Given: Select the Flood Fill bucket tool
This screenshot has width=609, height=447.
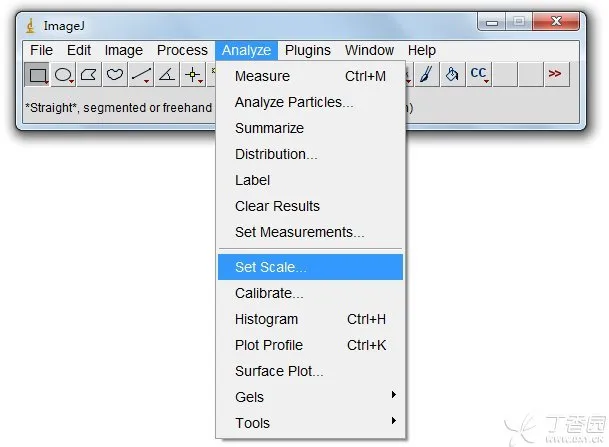Looking at the screenshot, I should coord(452,74).
